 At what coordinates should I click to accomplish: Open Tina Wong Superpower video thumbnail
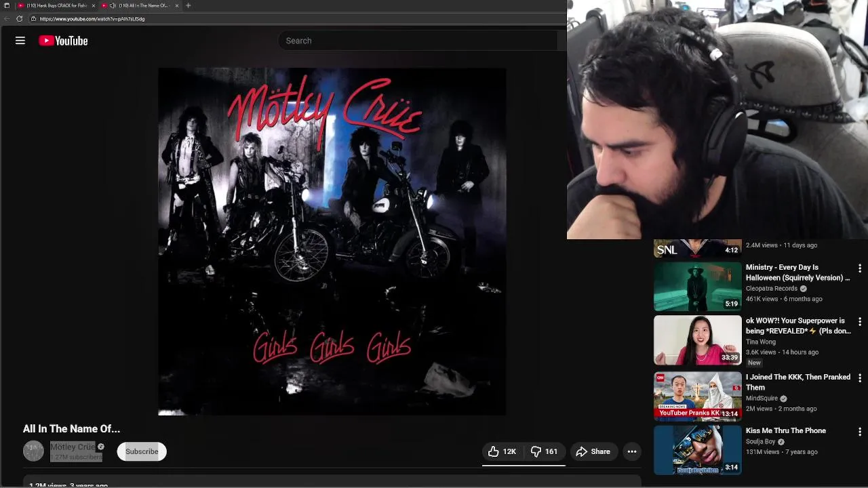tap(697, 340)
